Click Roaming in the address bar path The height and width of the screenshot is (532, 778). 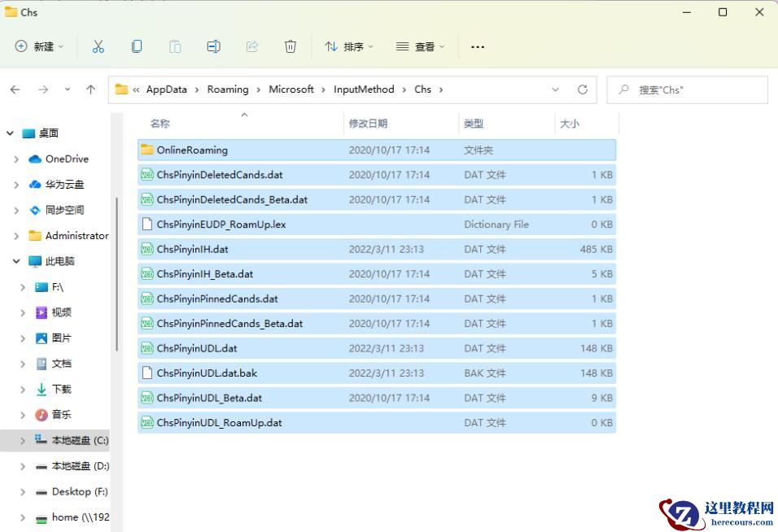coord(228,89)
